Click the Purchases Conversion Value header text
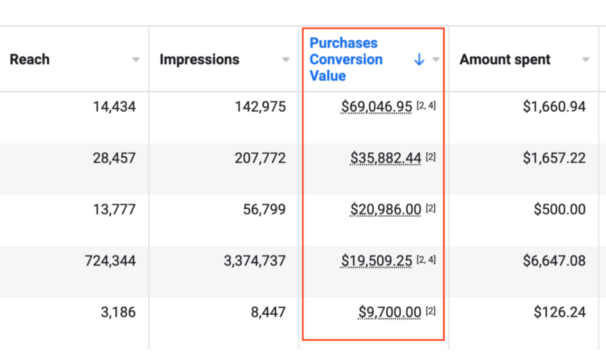 coord(346,60)
